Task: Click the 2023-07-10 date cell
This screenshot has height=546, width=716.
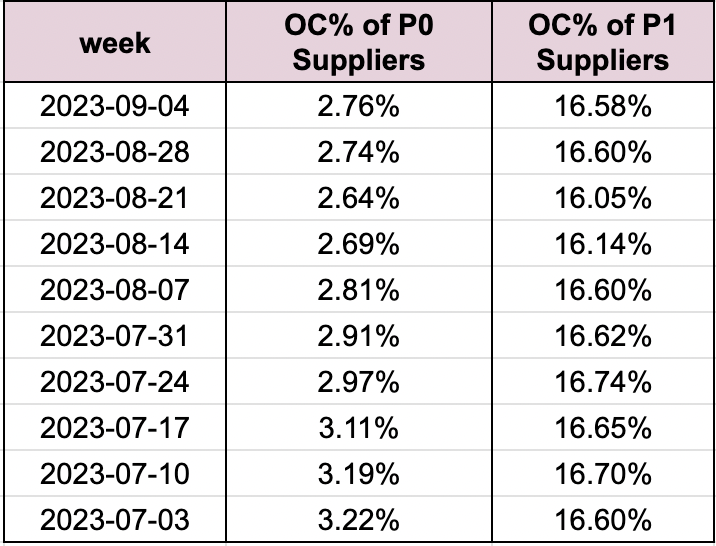Action: point(116,474)
